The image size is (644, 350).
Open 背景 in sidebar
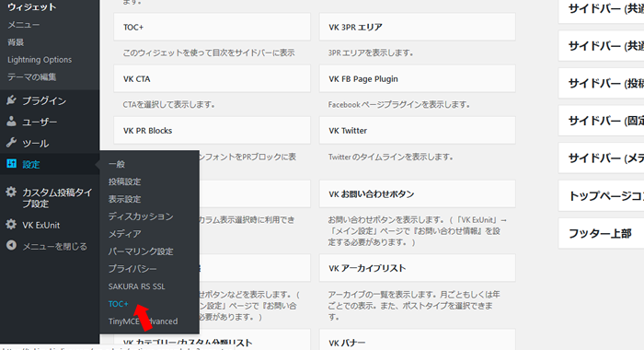click(x=16, y=42)
